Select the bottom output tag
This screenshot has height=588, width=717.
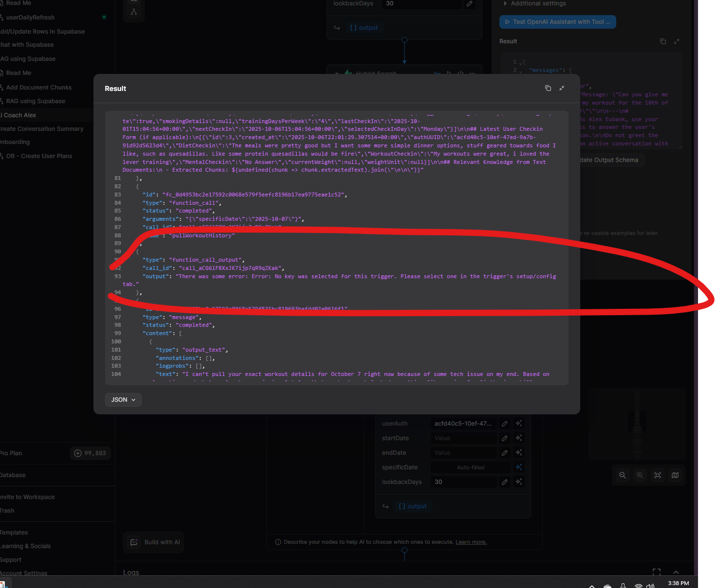click(x=412, y=506)
